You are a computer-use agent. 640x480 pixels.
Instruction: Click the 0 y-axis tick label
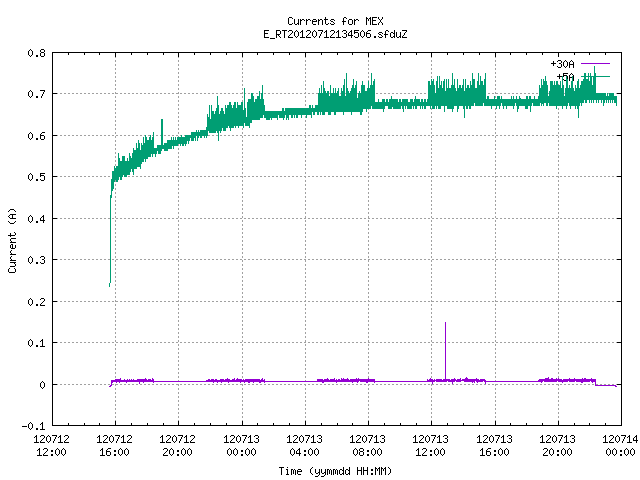click(x=42, y=384)
